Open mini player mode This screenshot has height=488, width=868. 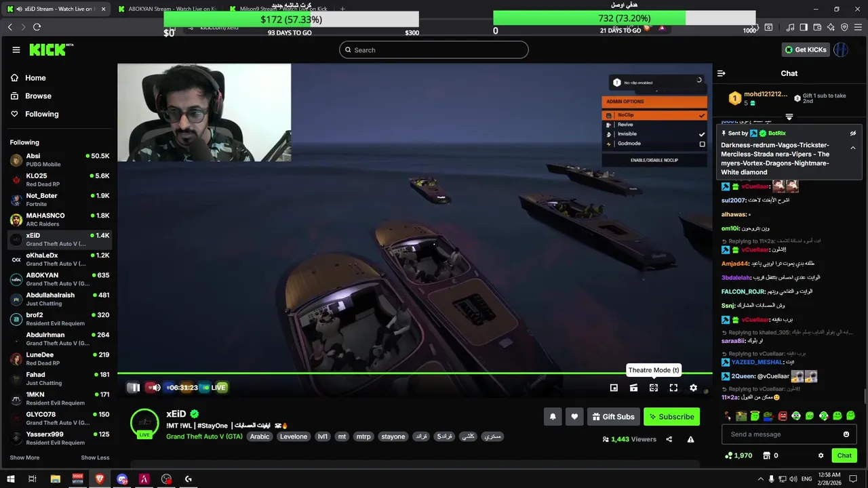click(x=614, y=388)
